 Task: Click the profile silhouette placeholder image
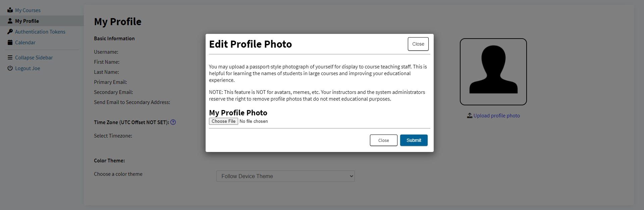[x=493, y=71]
